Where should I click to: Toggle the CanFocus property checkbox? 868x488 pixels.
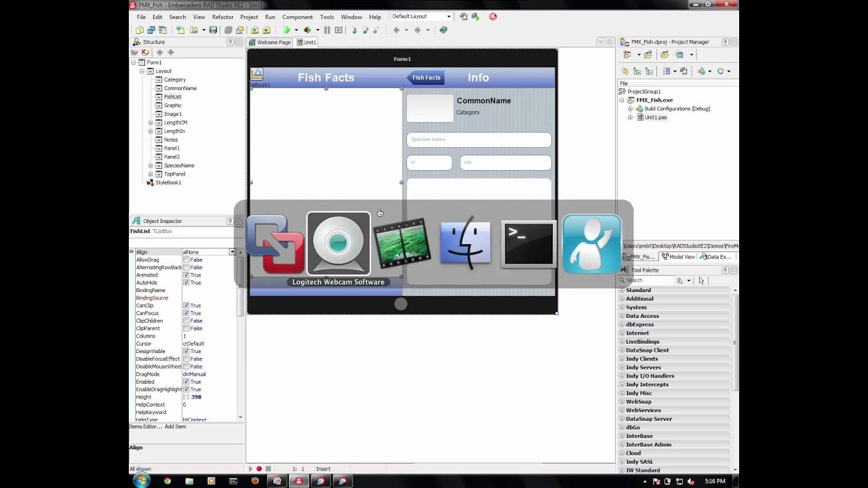pos(186,313)
